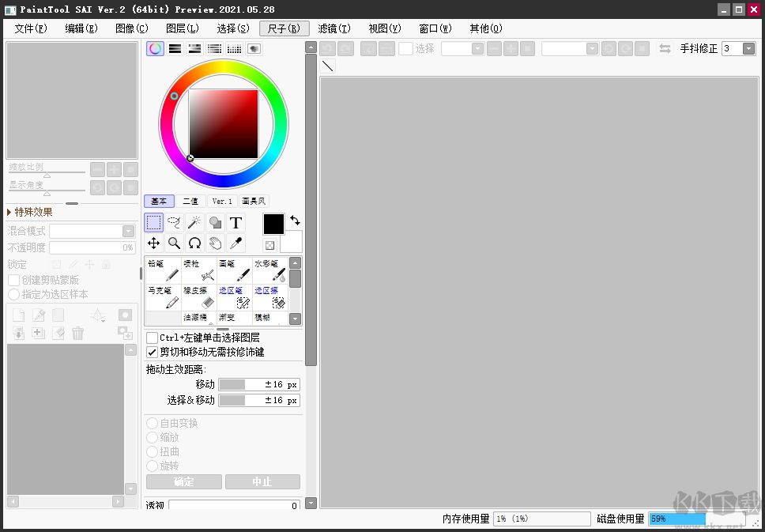Expand the 特殊效果 panel section
Screen dimensions: 765x532
point(9,211)
